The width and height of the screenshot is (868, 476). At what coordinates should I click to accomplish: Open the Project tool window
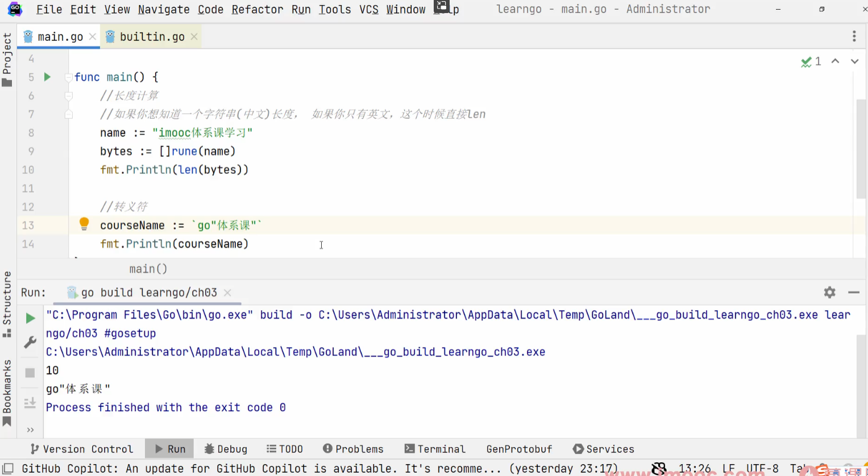tap(7, 60)
